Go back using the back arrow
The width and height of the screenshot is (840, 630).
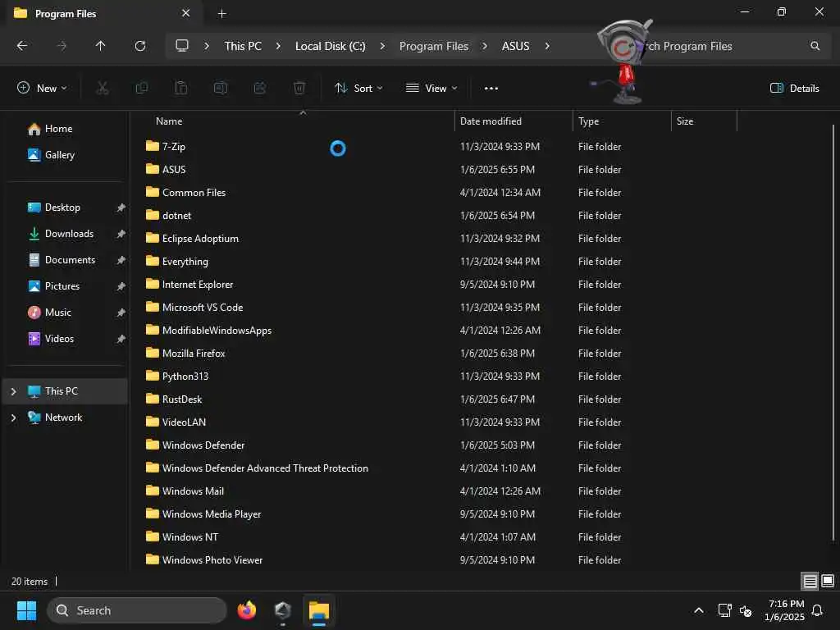[x=22, y=46]
